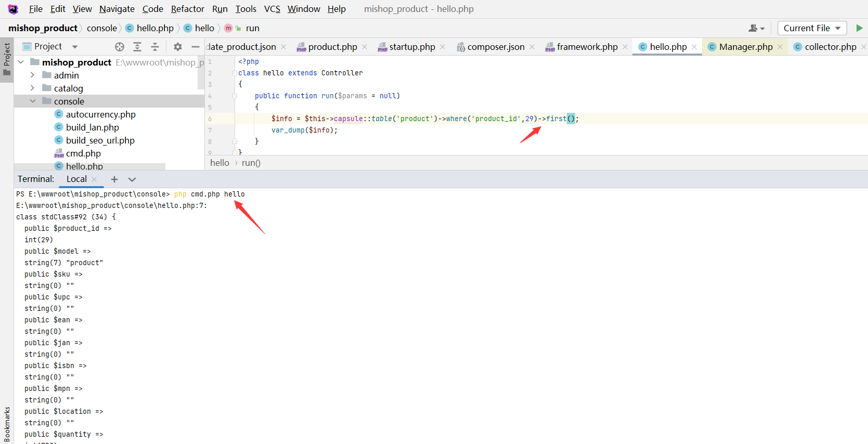Viewport: 868px width, 444px height.
Task: Fold the run function in gutter
Action: (235, 96)
